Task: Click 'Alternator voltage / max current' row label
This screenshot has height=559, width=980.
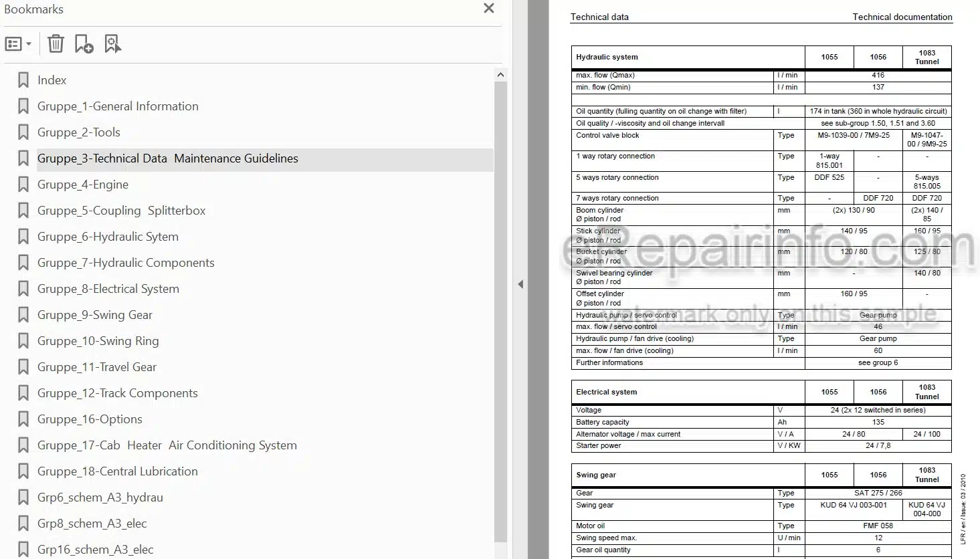Action: pos(628,435)
